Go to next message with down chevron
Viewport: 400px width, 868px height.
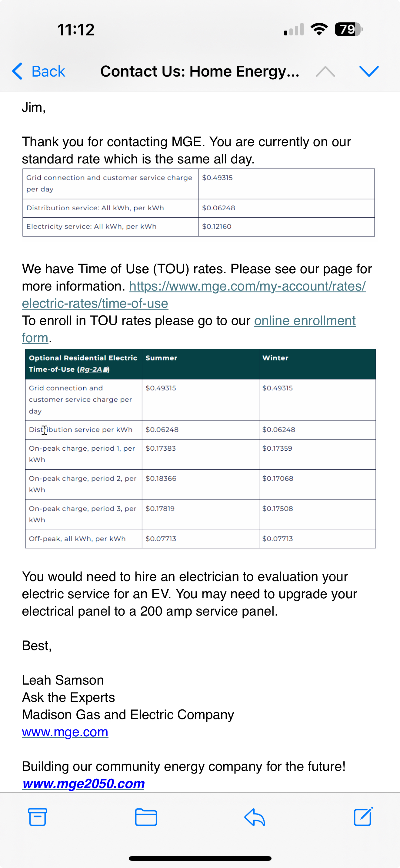368,71
